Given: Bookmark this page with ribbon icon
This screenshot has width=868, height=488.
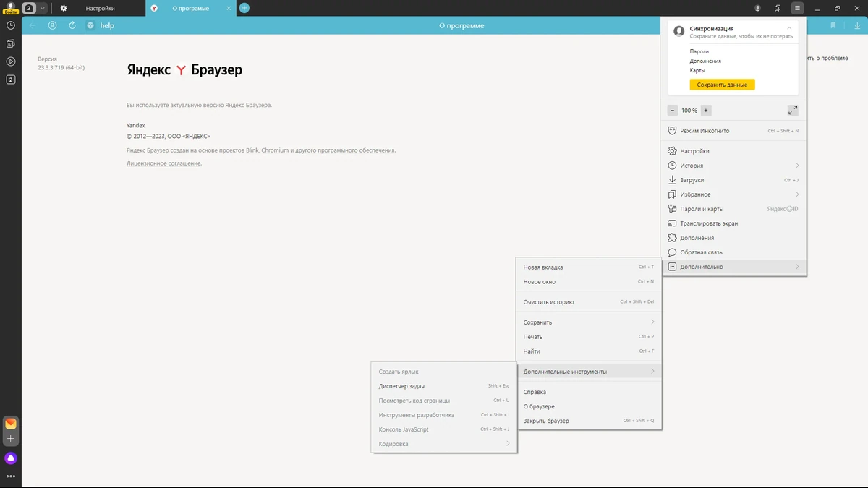Looking at the screenshot, I should (833, 25).
